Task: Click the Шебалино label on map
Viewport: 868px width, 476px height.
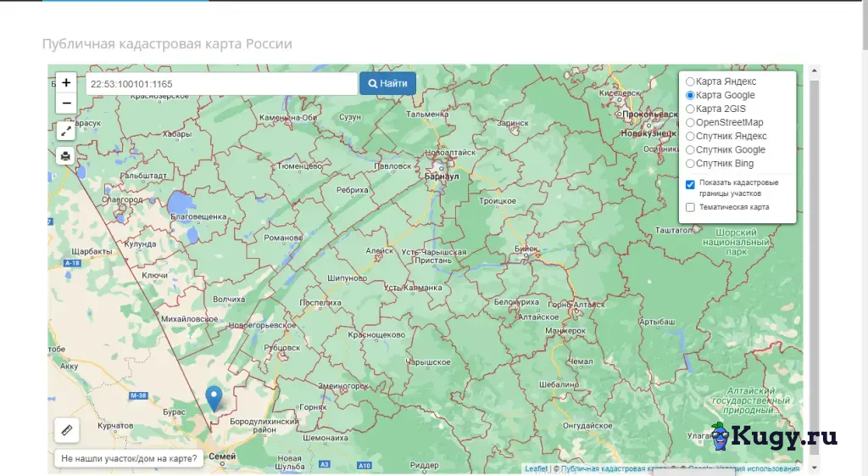Action: [x=559, y=384]
